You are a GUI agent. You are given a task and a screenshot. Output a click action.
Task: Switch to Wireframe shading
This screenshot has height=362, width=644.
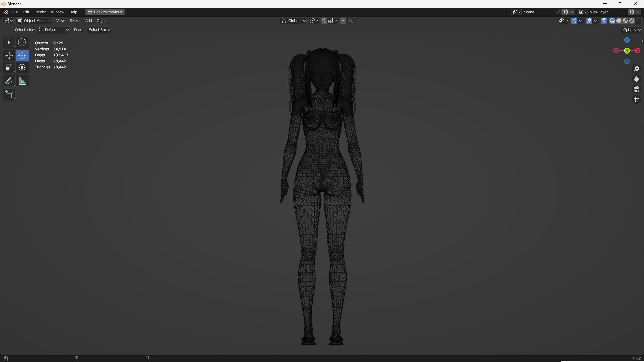click(612, 21)
